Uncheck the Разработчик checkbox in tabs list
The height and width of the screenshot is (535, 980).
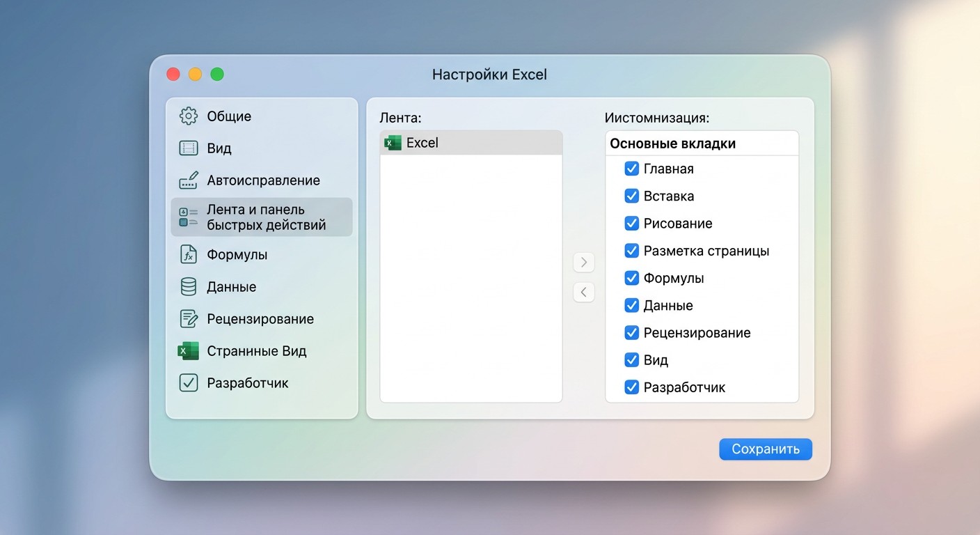[632, 387]
